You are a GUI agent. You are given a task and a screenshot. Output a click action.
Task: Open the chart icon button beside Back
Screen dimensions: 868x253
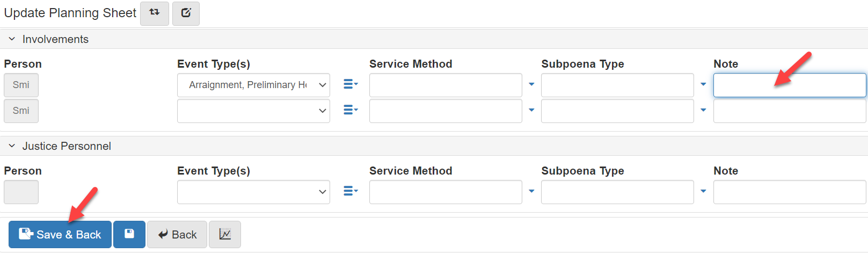[x=225, y=234]
